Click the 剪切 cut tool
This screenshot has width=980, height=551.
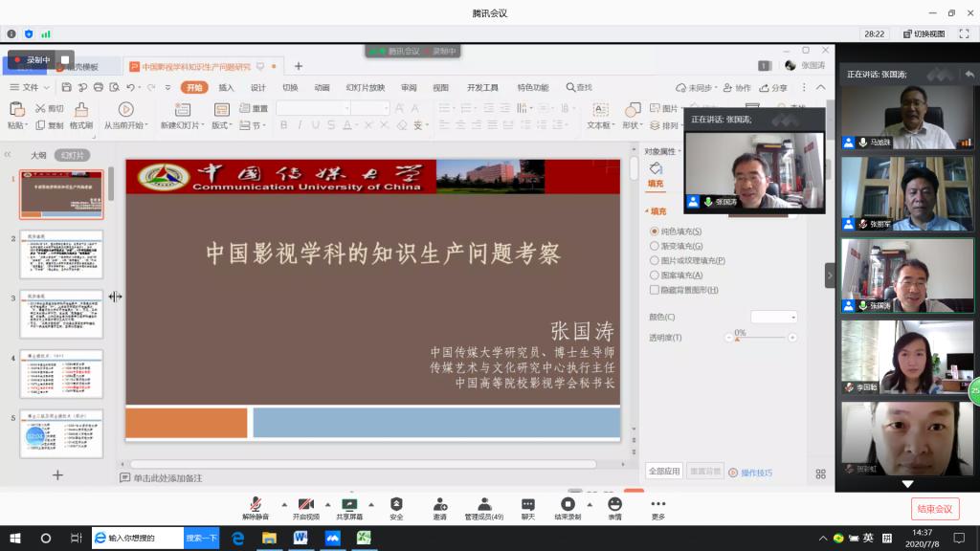(50, 109)
